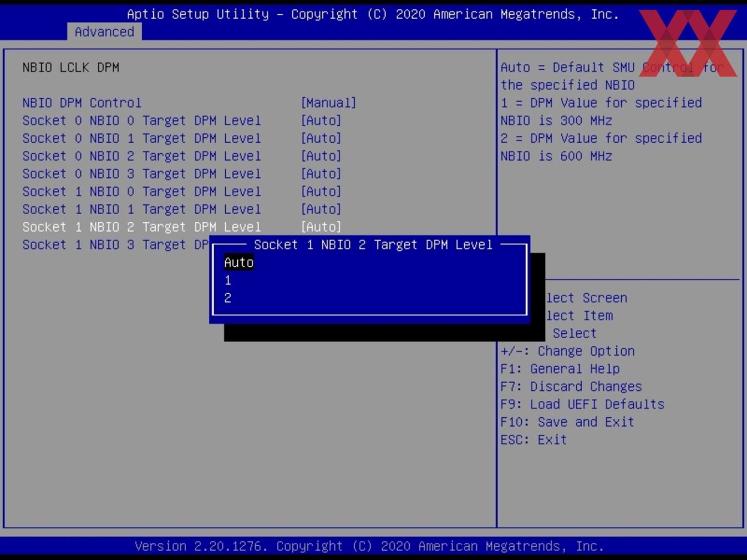
Task: Select Socket 0 NBIO 3 Target DPM Level
Action: click(x=142, y=173)
